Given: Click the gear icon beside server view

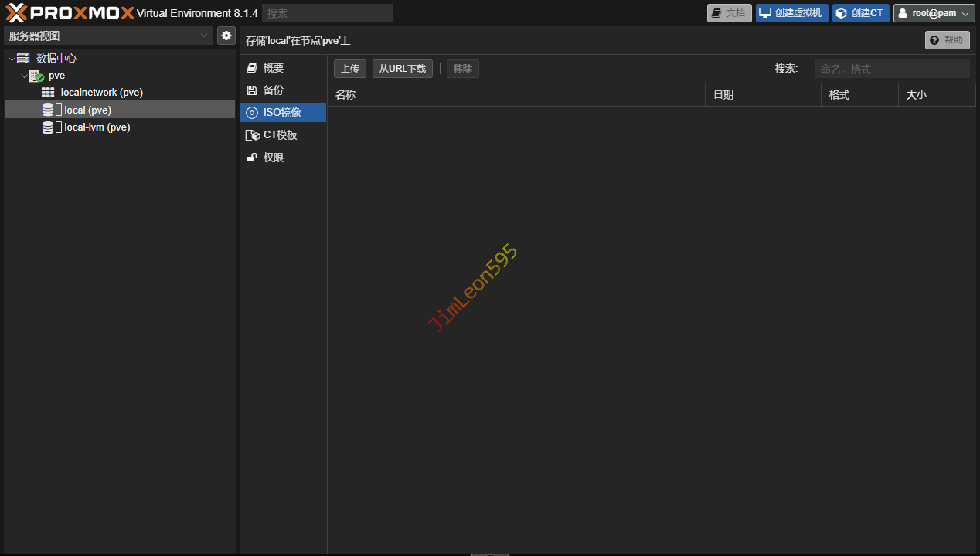Looking at the screenshot, I should [x=226, y=36].
